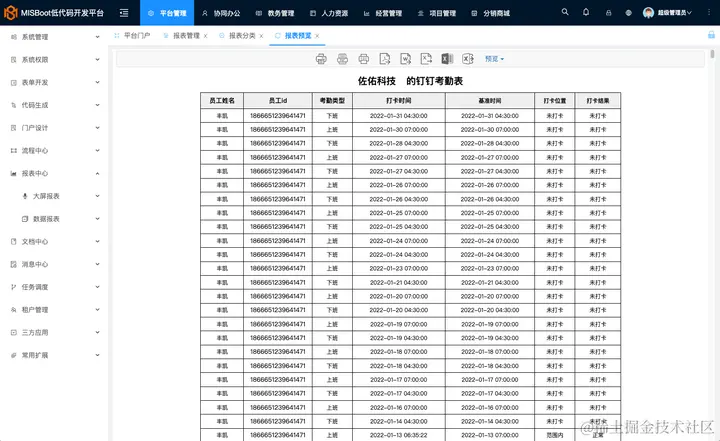This screenshot has height=441, width=720.
Task: Expand 数据报表 submenu
Action: click(x=55, y=219)
